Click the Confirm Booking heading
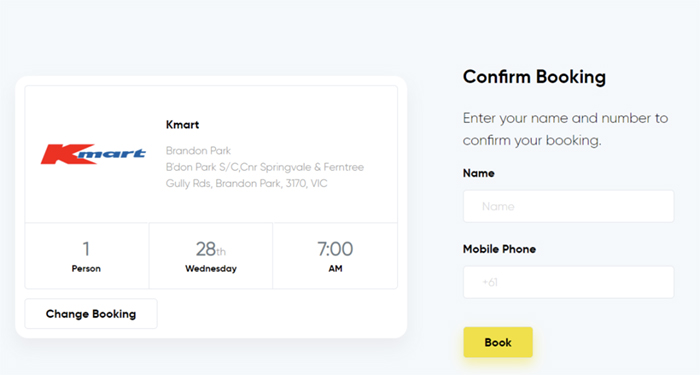 (x=534, y=77)
